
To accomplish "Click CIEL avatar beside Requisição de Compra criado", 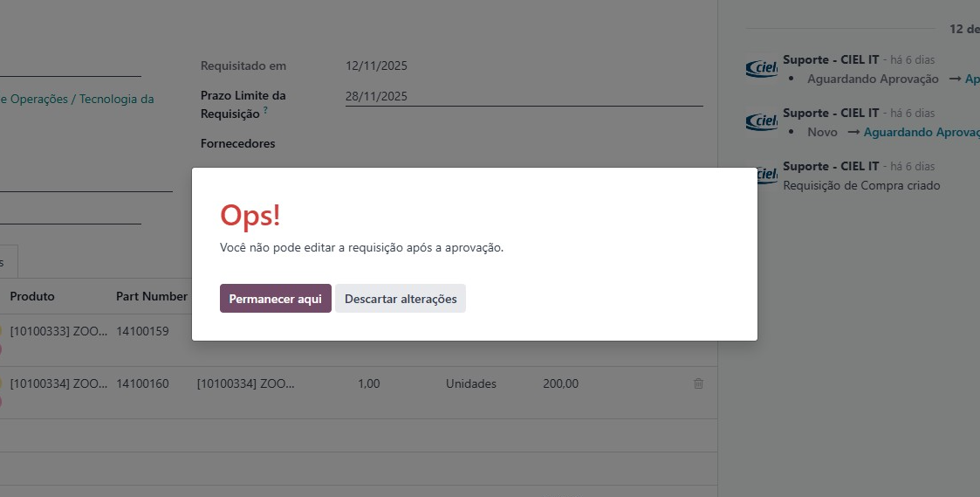I will click(765, 175).
